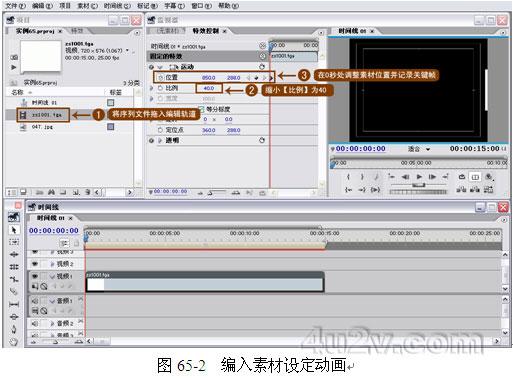Click Scale value 40.0 field

tap(209, 88)
